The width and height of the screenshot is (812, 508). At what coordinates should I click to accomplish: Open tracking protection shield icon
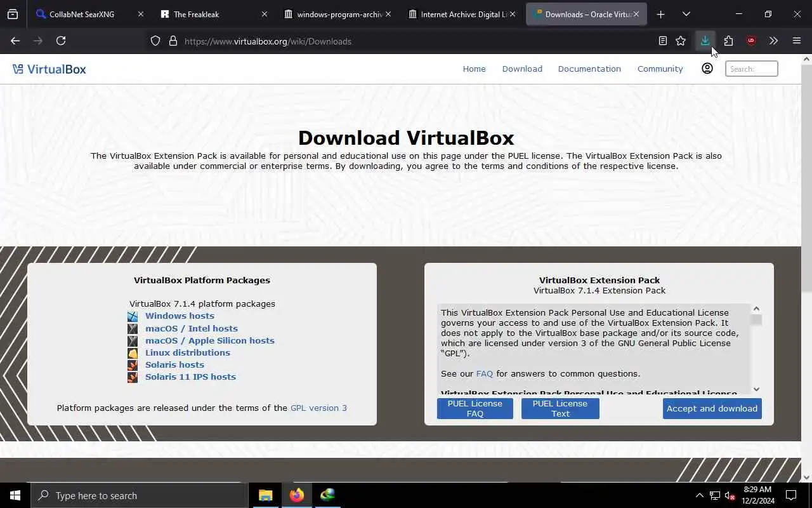click(x=155, y=41)
